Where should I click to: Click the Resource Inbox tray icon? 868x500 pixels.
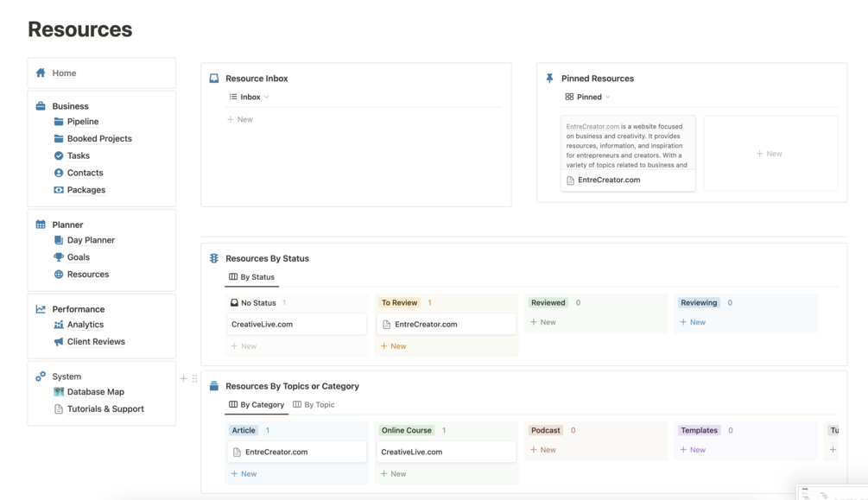(x=214, y=79)
